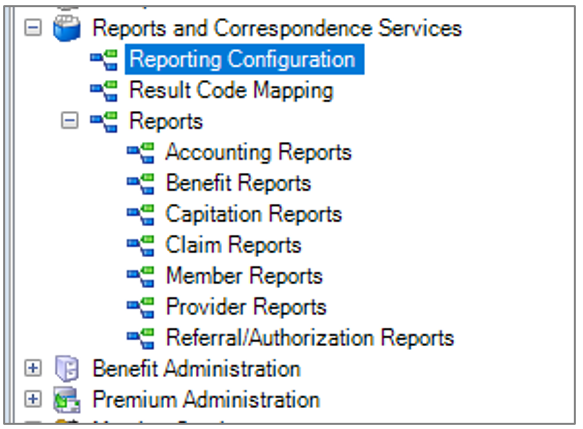Select Provider Reports
Image resolution: width=583 pixels, height=429 pixels.
[x=246, y=307]
